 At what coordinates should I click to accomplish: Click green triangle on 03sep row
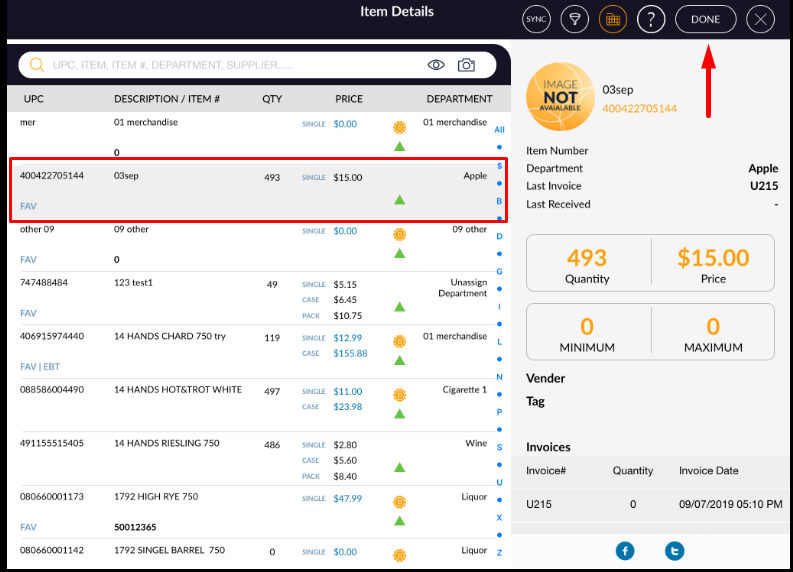[x=399, y=200]
